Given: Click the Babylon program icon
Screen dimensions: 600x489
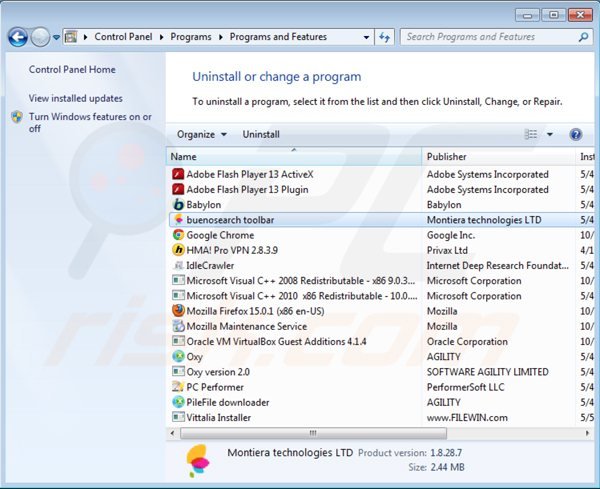Looking at the screenshot, I should [178, 205].
